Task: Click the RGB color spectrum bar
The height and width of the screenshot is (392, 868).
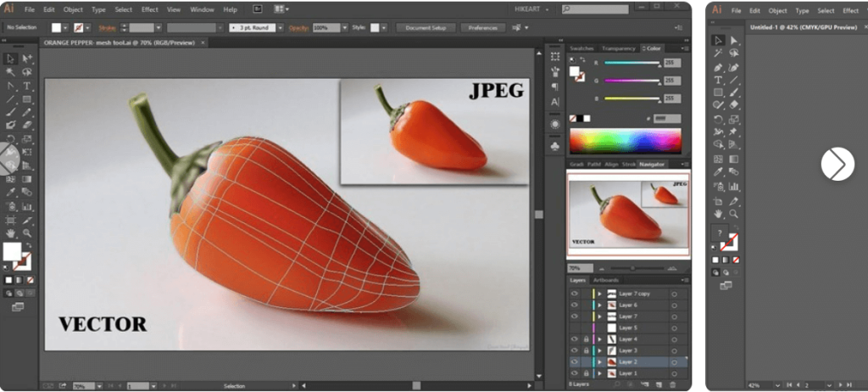Action: click(x=626, y=141)
